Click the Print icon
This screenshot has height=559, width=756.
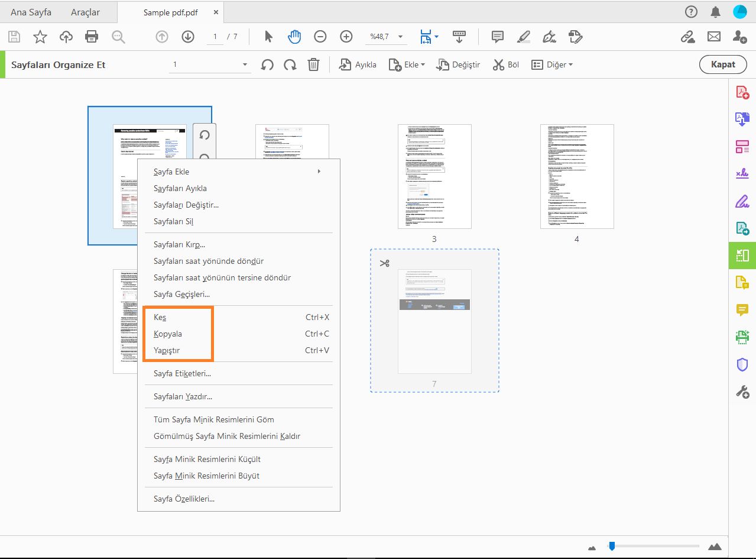coord(92,37)
